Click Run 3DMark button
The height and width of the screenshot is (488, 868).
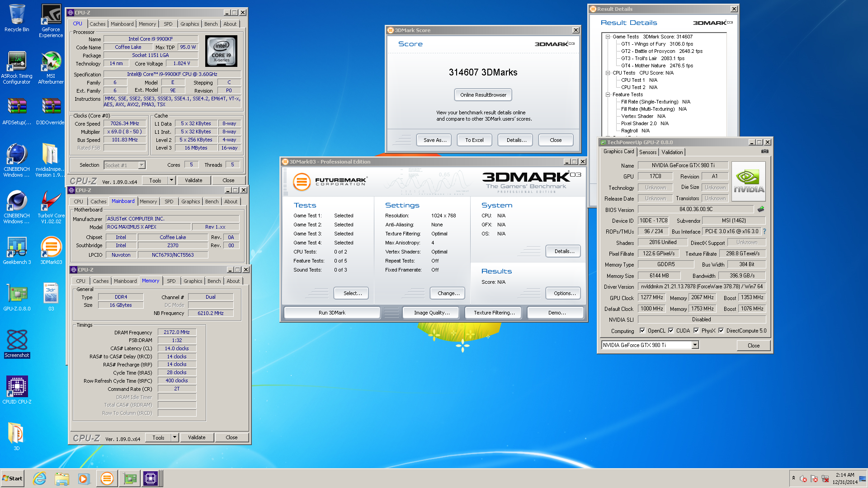(332, 313)
